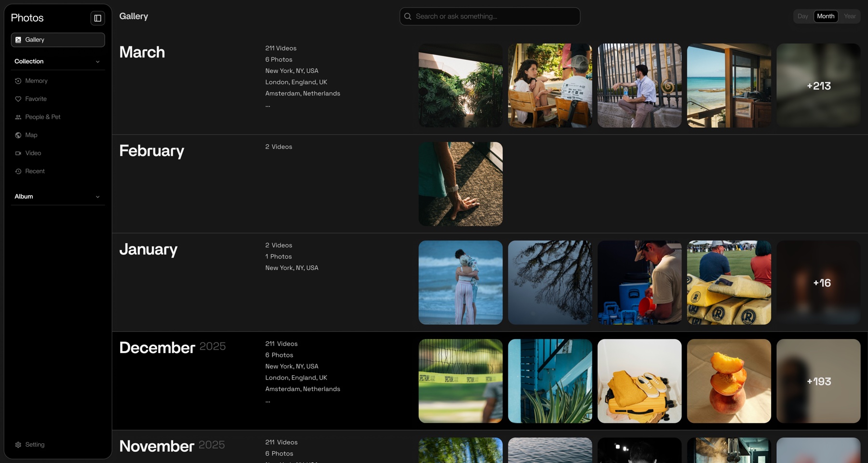The width and height of the screenshot is (868, 463).
Task: Focus the Search or ask something field
Action: [x=490, y=16]
